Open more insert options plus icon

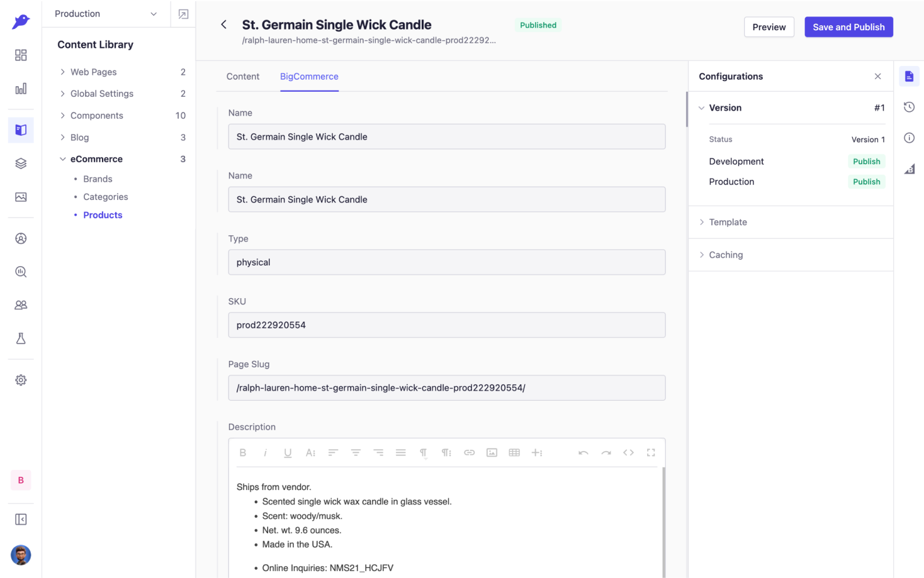point(537,453)
